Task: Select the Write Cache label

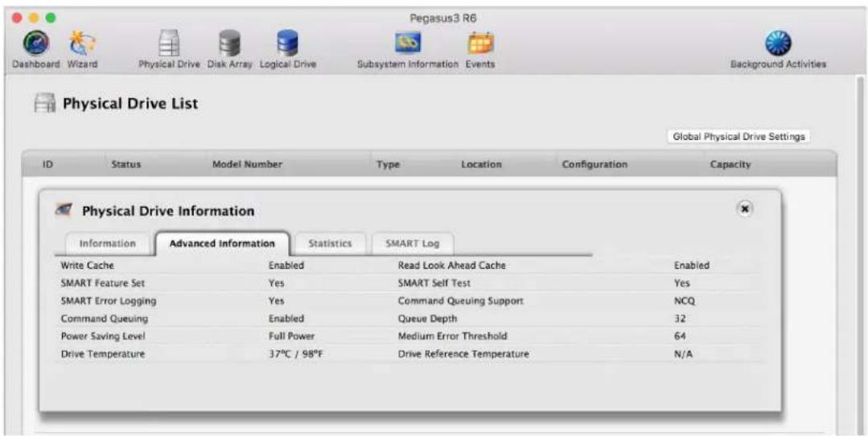Action: (87, 265)
